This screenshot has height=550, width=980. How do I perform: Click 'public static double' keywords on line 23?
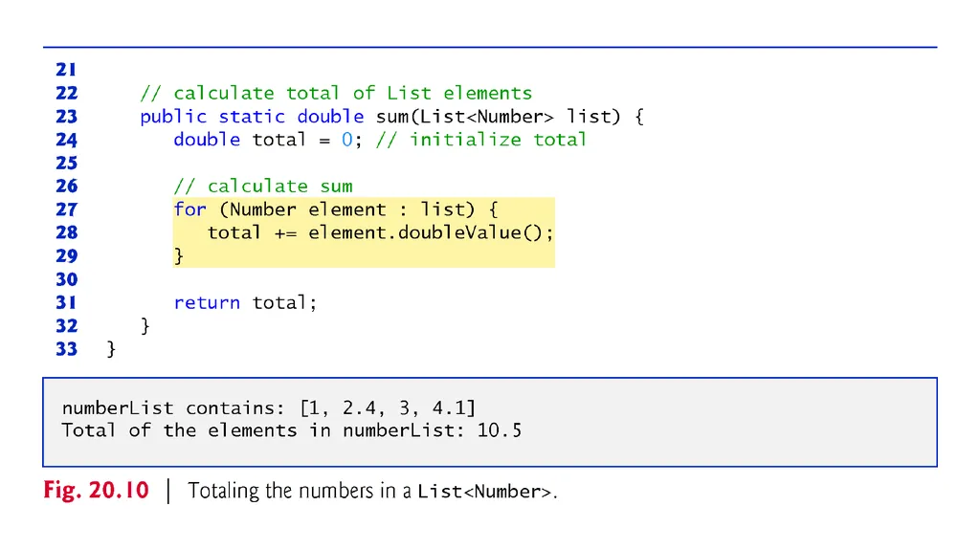(252, 117)
